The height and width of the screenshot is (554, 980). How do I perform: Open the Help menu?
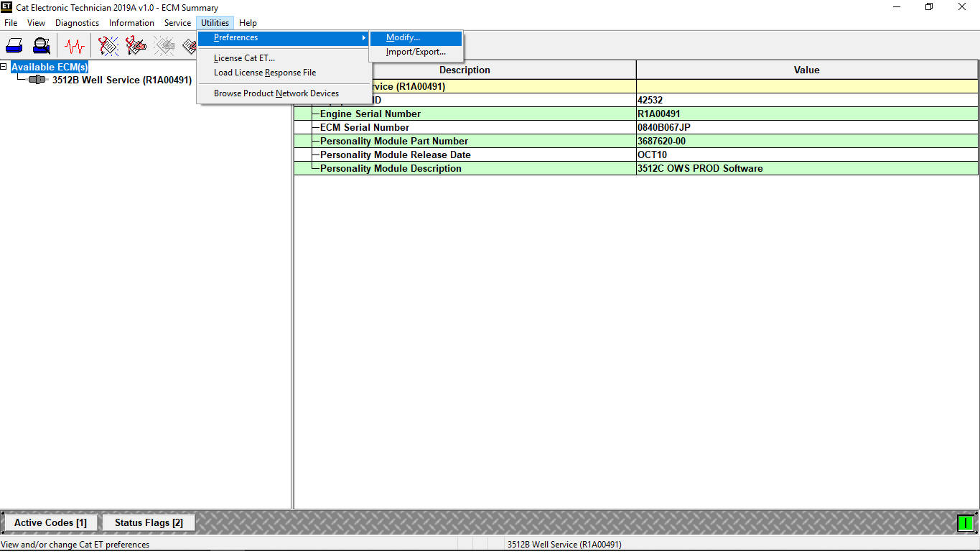pos(248,23)
